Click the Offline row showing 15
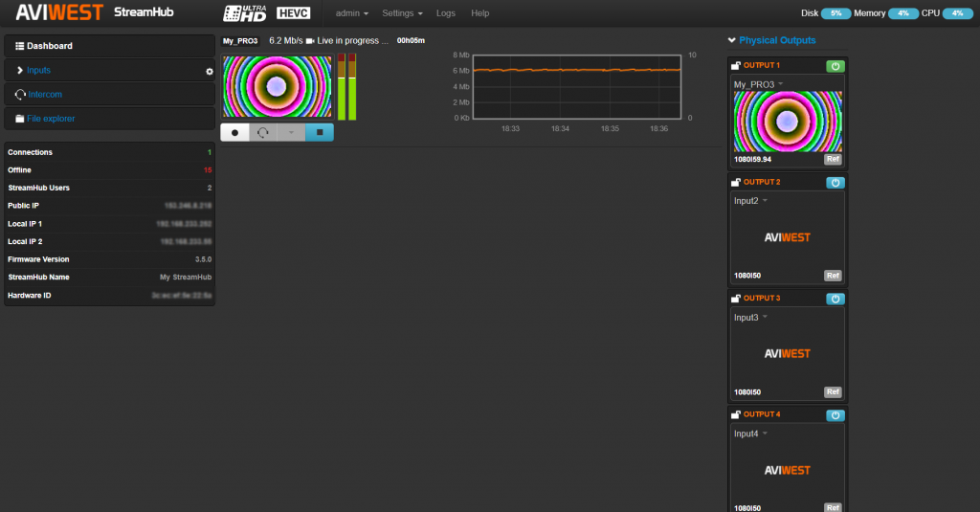Image resolution: width=980 pixels, height=512 pixels. click(x=109, y=170)
